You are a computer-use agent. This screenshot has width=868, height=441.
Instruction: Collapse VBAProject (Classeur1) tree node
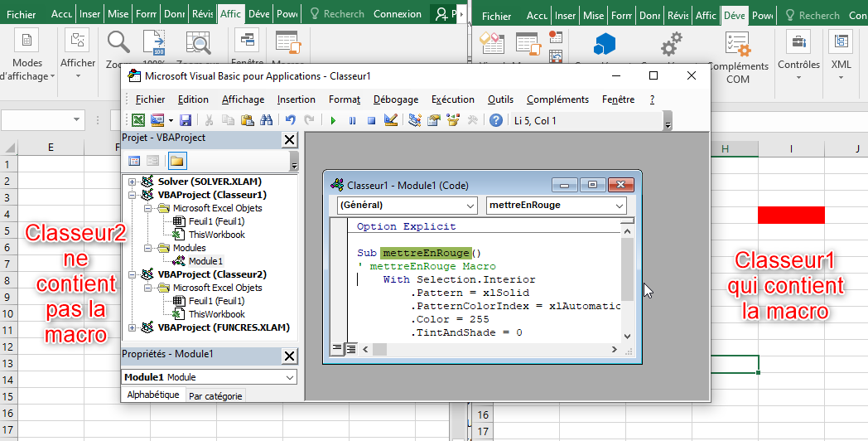[132, 195]
